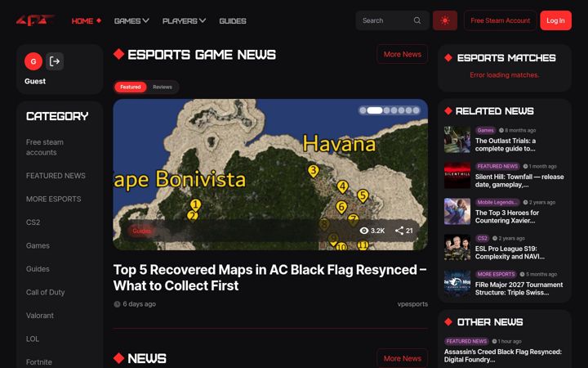Open FiRe Major 2027 thumbnail

click(457, 284)
